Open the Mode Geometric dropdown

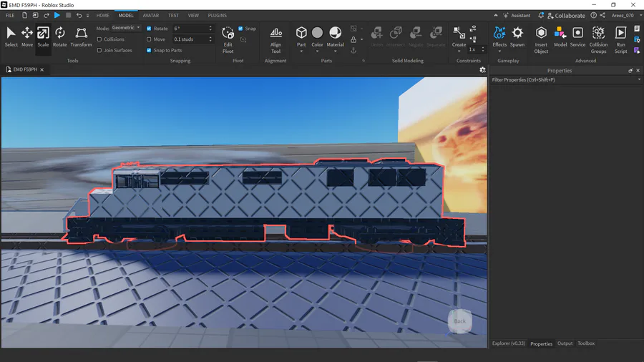pos(126,28)
